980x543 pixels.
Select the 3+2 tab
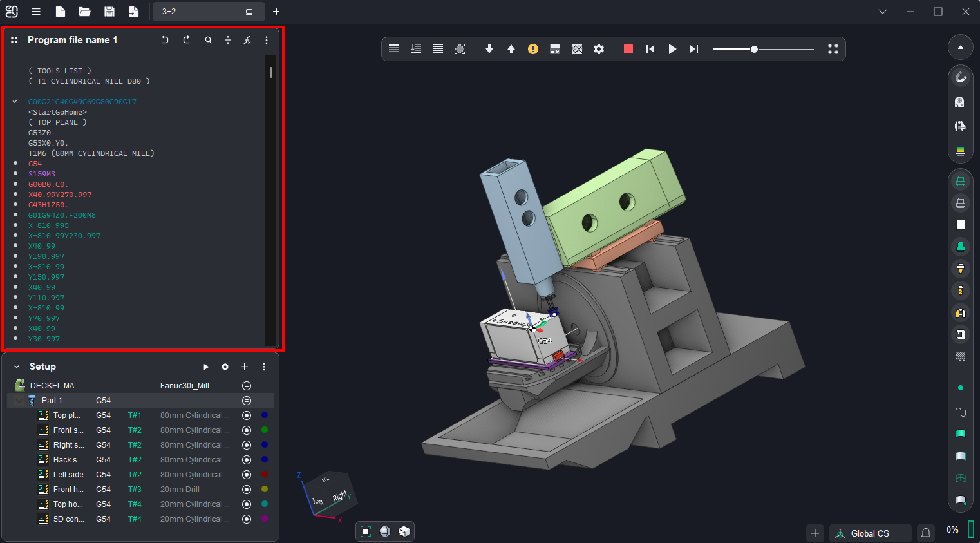point(200,12)
